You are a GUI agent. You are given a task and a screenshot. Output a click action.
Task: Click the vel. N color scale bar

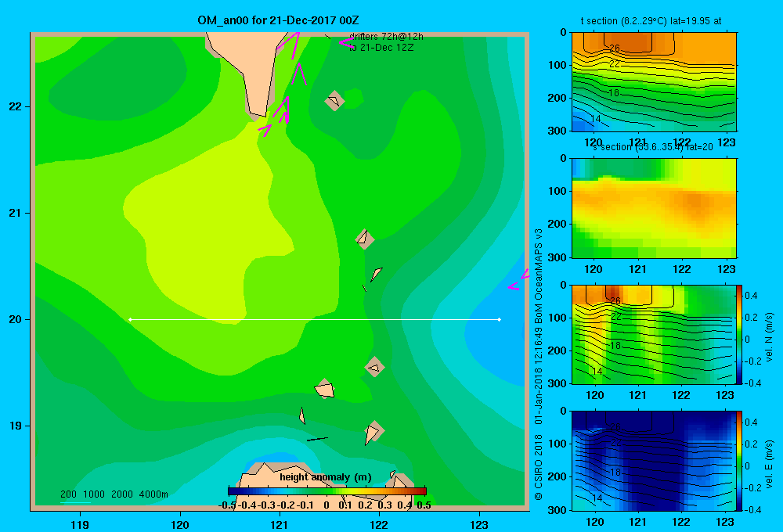[x=740, y=334]
